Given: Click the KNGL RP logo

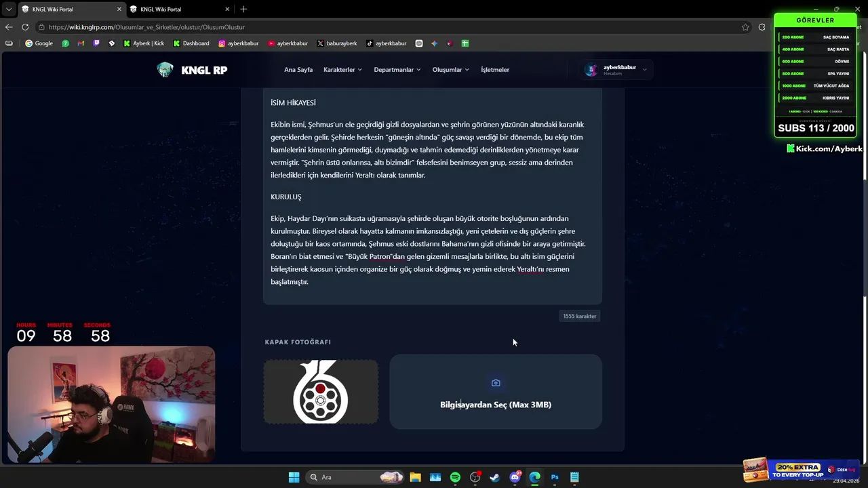Looking at the screenshot, I should [192, 70].
